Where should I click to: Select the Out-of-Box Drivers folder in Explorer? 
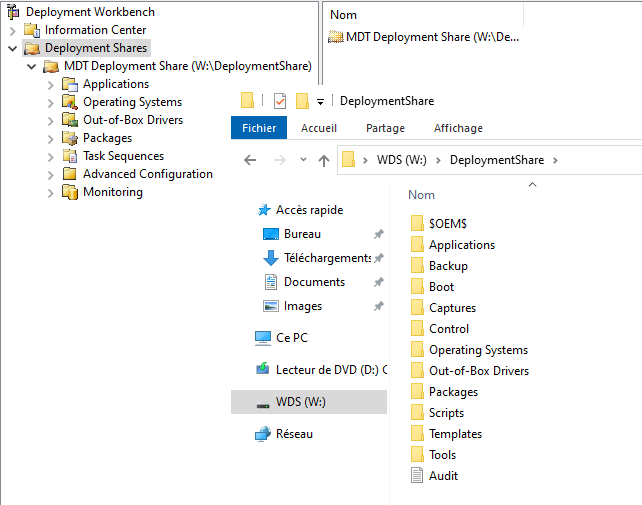(x=470, y=371)
